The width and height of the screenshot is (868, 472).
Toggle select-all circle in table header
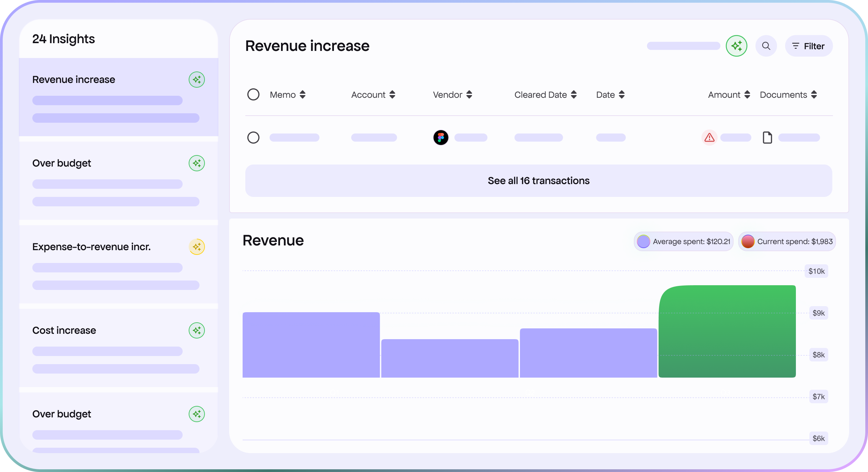(253, 95)
